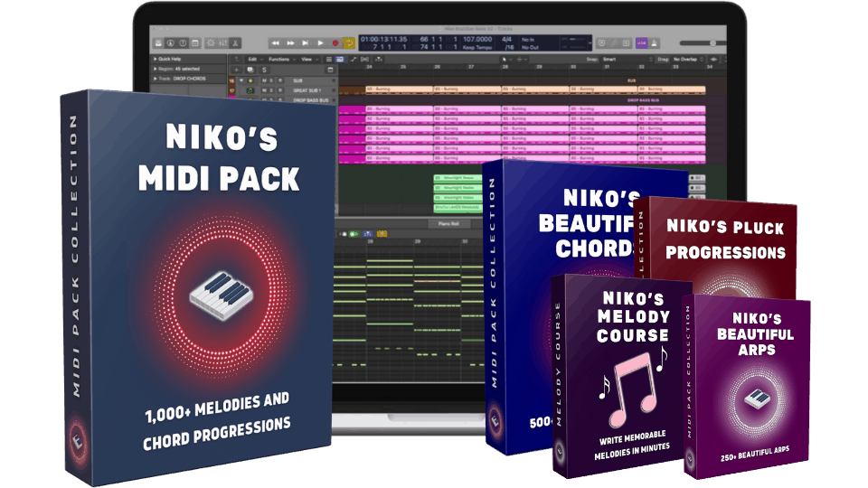This screenshot has width=868, height=488.
Task: Click the Tuner pen icon in control bar
Action: [x=614, y=42]
